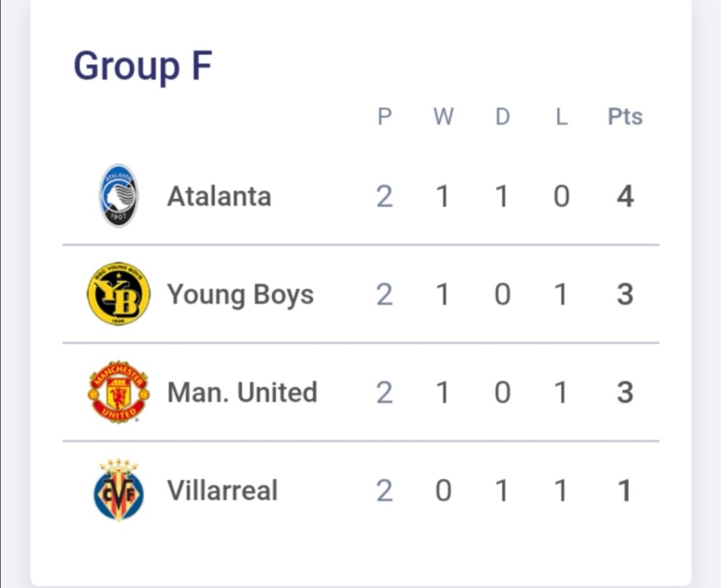Click the Manchester United club crest
Image resolution: width=721 pixels, height=588 pixels.
pos(118,392)
